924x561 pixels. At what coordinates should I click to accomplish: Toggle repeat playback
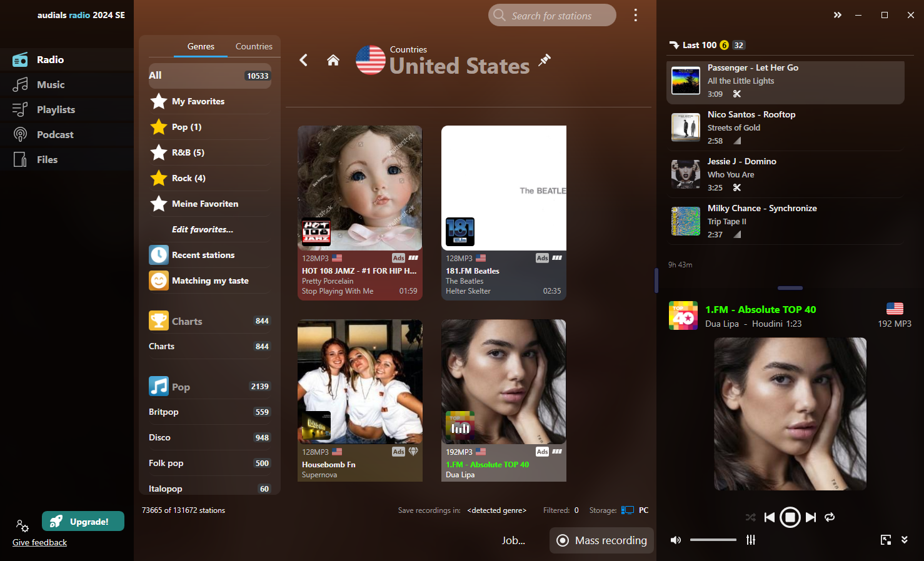pos(830,517)
